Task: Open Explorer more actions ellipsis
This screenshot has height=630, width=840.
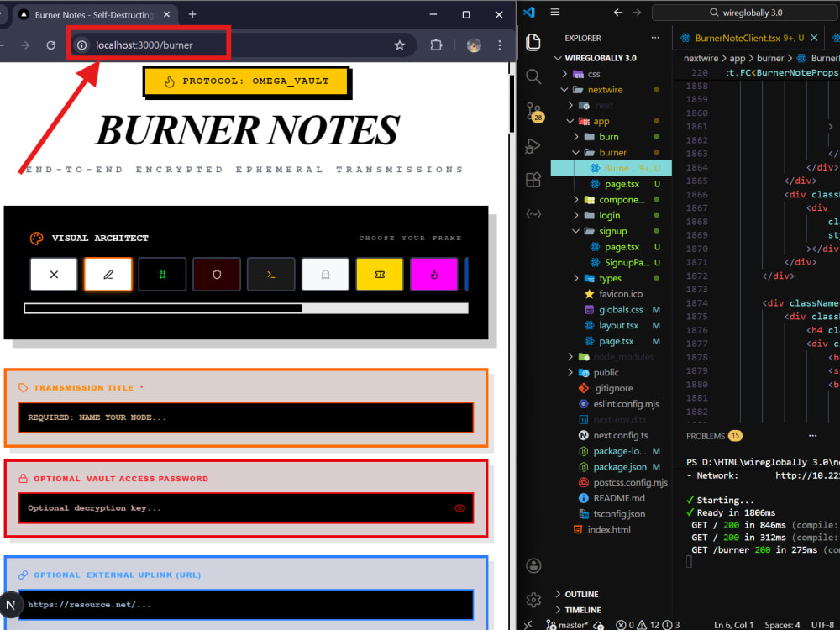Action: pos(655,38)
